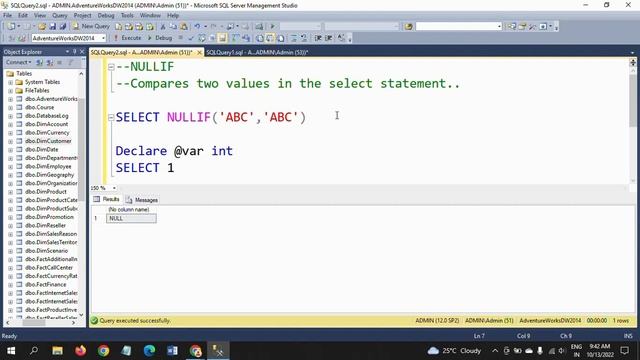Toggle Include Actual Execution Plan icon

coord(235,38)
